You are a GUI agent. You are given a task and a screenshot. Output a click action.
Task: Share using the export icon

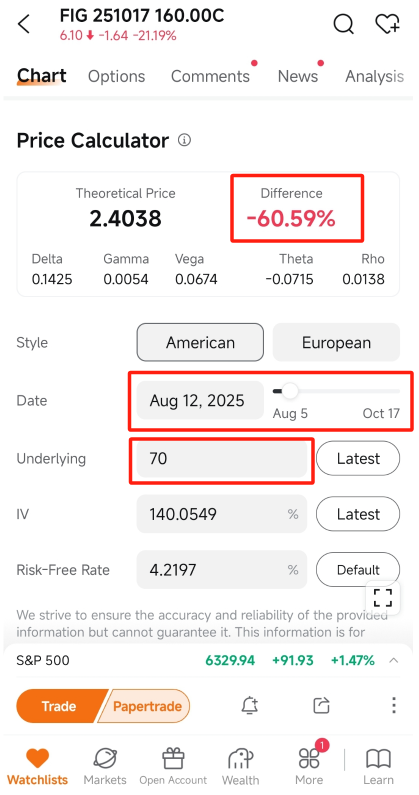(x=321, y=705)
